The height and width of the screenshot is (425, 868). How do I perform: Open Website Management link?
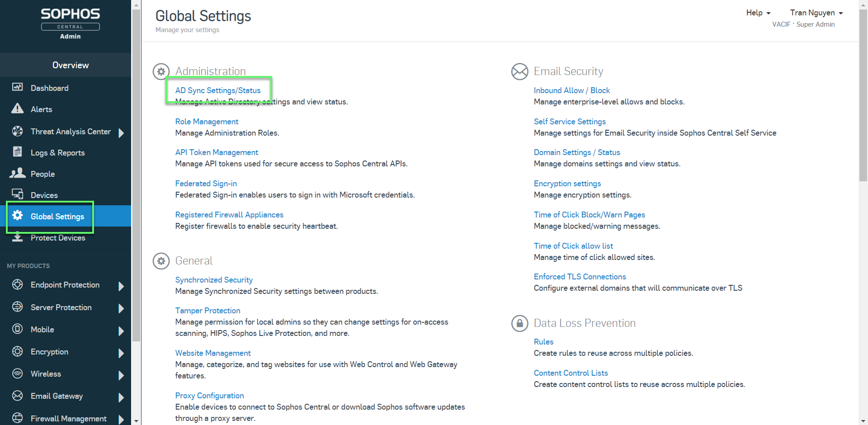click(x=213, y=353)
